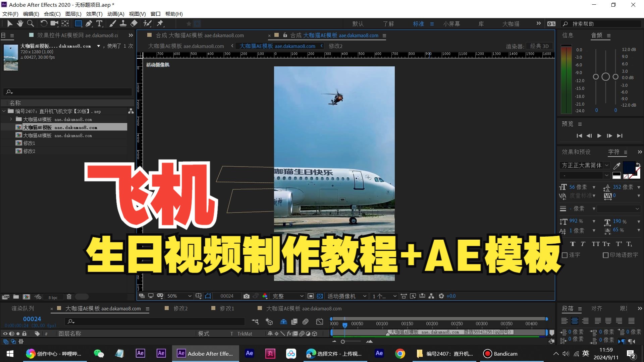Click the delete trash icon in Project panel
The height and width of the screenshot is (362, 644).
[x=69, y=297]
